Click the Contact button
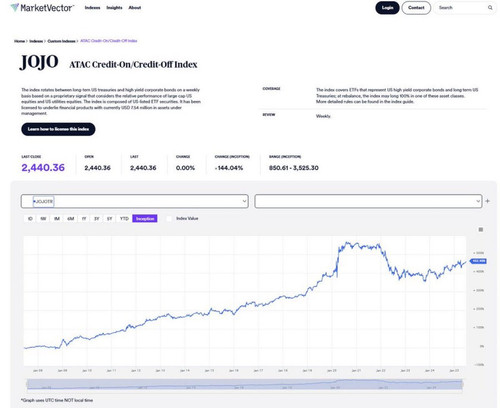Image resolution: width=500 pixels, height=408 pixels. pyautogui.click(x=416, y=8)
